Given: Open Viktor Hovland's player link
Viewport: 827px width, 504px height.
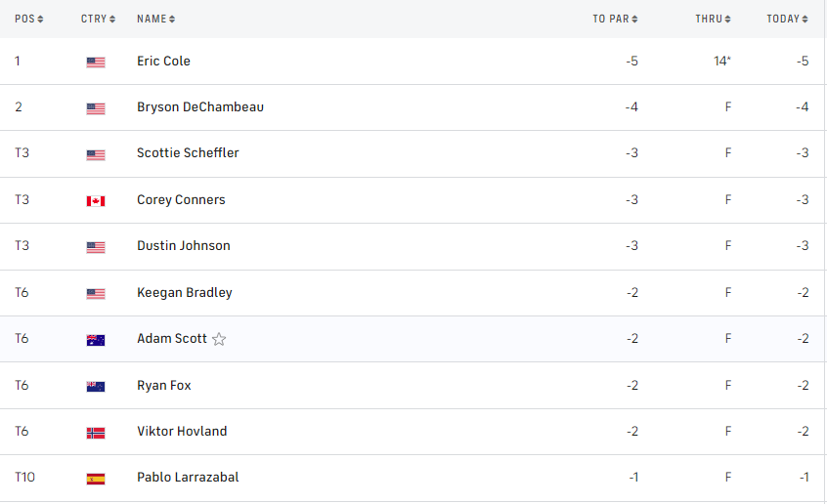Looking at the screenshot, I should click(182, 432).
